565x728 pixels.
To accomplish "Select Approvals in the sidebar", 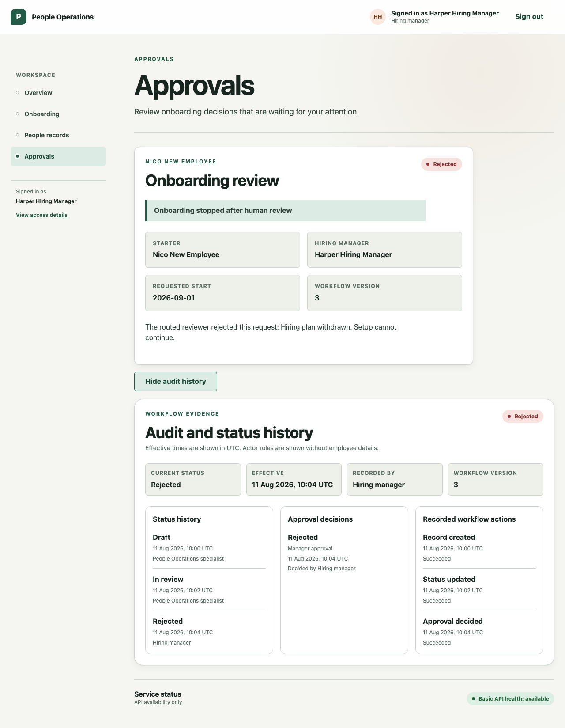I will tap(58, 156).
